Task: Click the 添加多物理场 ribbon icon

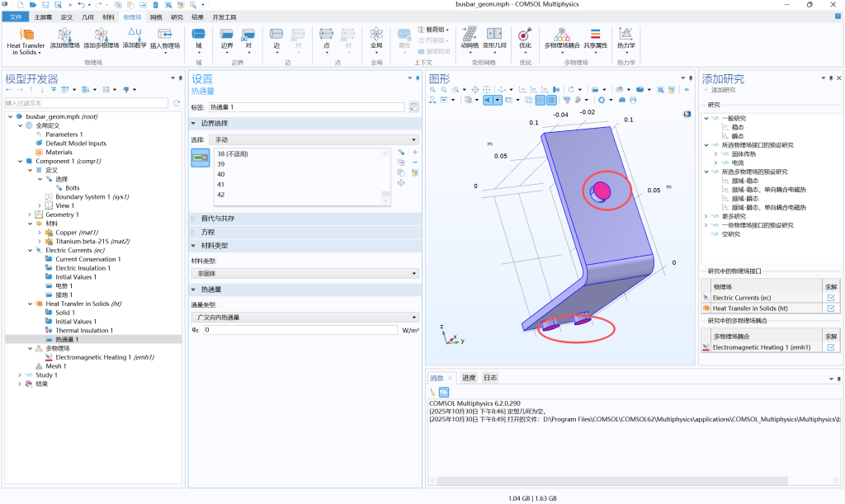Action: click(x=101, y=35)
